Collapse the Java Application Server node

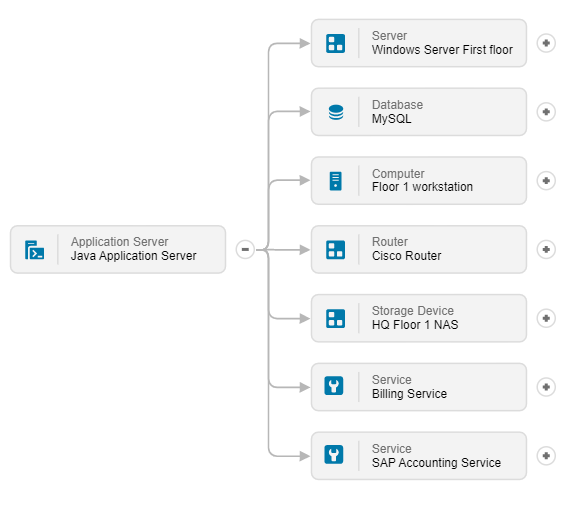click(x=245, y=250)
